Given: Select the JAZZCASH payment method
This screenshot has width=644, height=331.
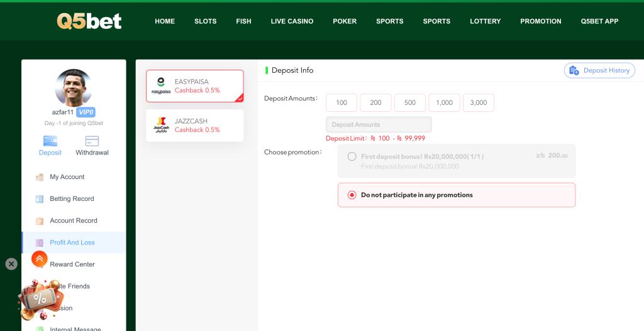Looking at the screenshot, I should pos(195,126).
